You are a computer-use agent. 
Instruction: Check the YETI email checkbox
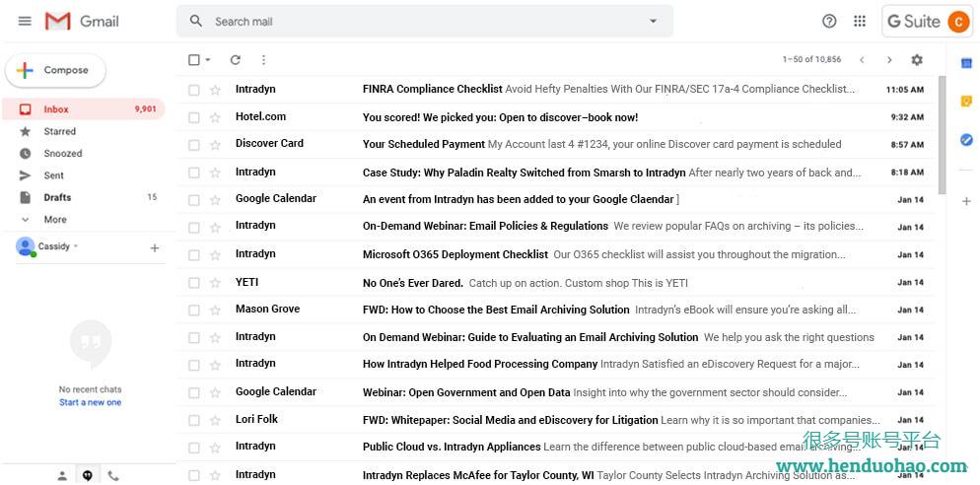tap(194, 283)
